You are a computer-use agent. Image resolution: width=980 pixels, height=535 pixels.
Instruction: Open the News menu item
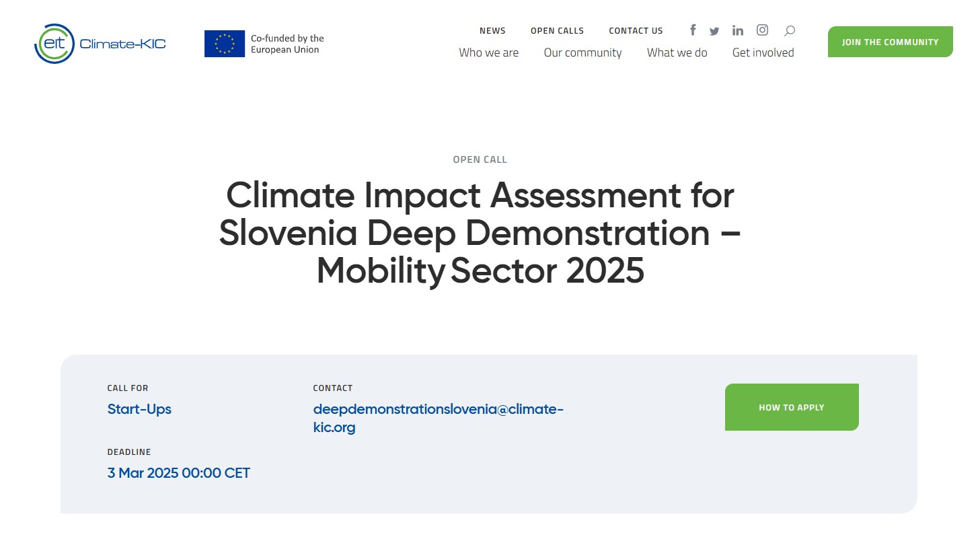(492, 31)
